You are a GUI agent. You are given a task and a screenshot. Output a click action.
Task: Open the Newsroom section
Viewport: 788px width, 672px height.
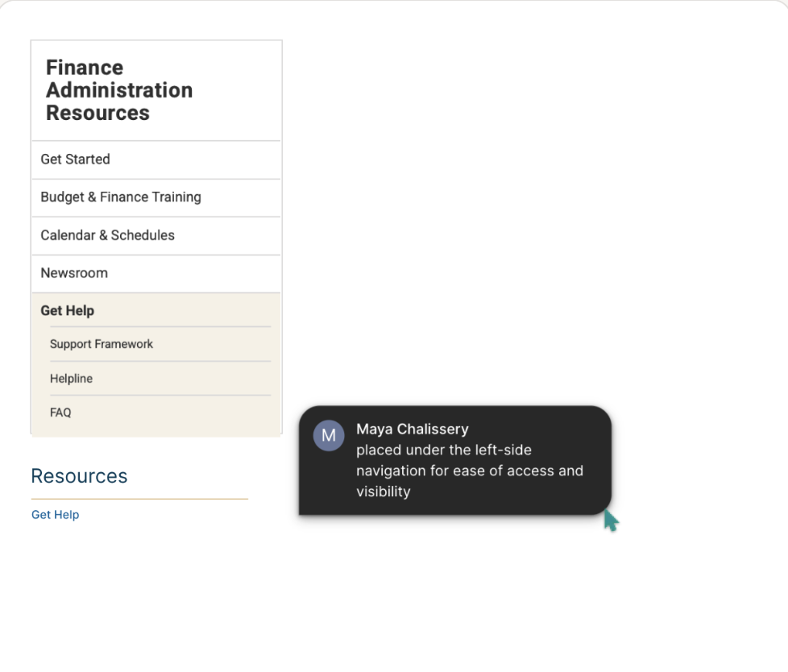click(156, 273)
